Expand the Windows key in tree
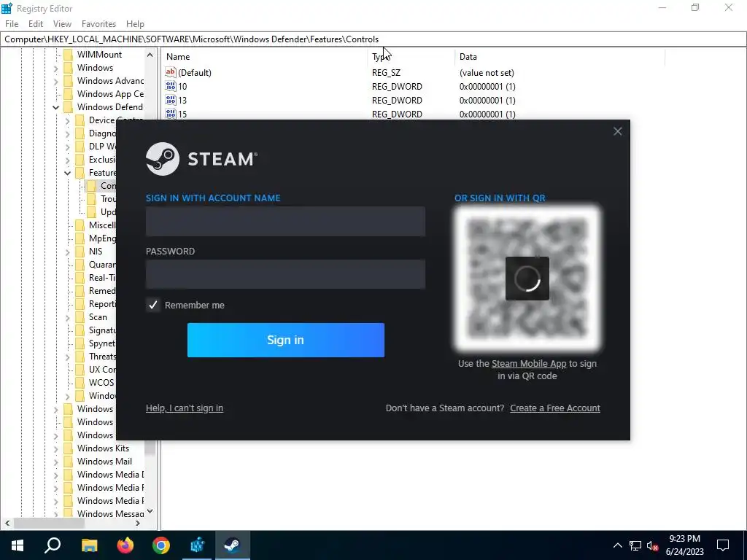The image size is (747, 560). tap(55, 68)
